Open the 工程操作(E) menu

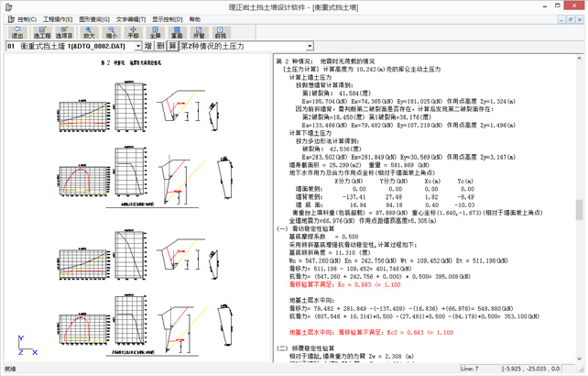(x=58, y=18)
